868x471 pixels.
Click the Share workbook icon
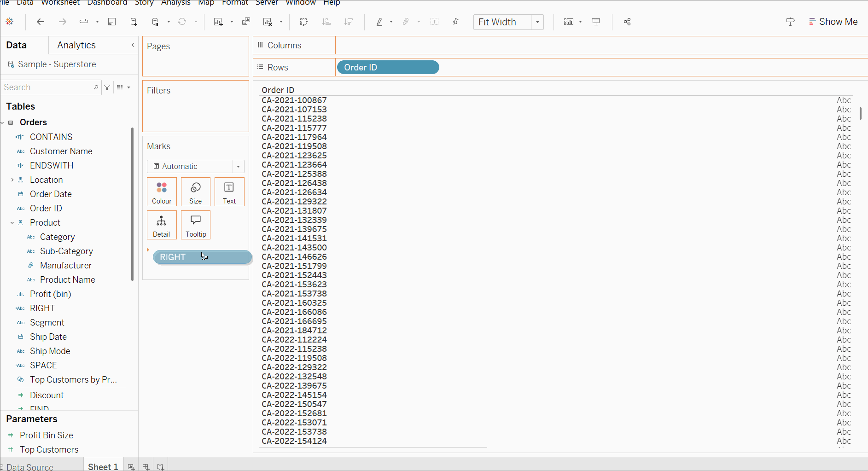(x=627, y=22)
